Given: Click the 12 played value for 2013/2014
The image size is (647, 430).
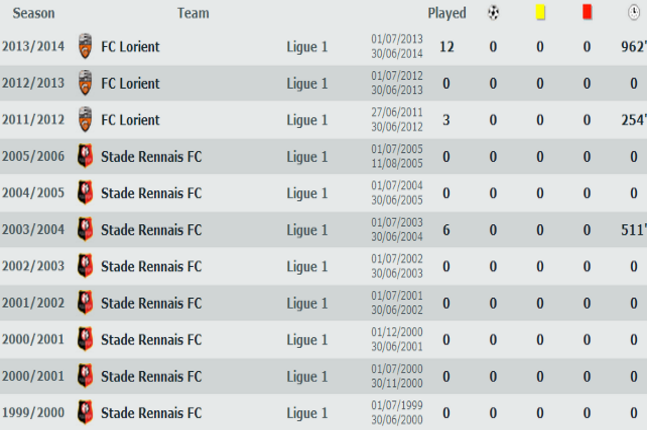Looking at the screenshot, I should 446,47.
